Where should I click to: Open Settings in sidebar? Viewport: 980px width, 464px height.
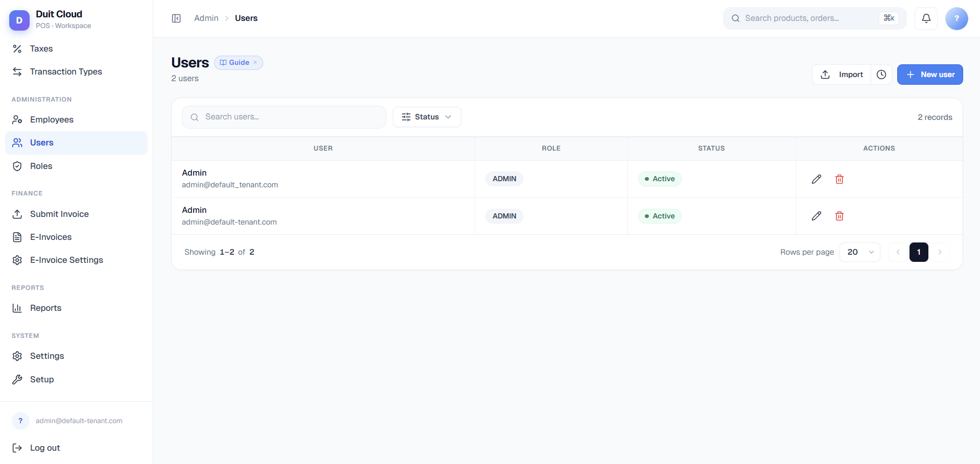click(x=76, y=356)
